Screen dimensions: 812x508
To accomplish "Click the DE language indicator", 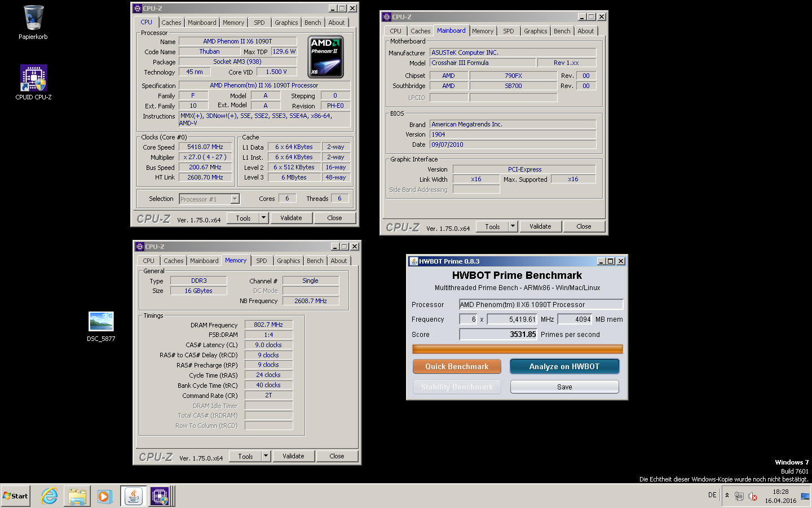I will tap(712, 495).
